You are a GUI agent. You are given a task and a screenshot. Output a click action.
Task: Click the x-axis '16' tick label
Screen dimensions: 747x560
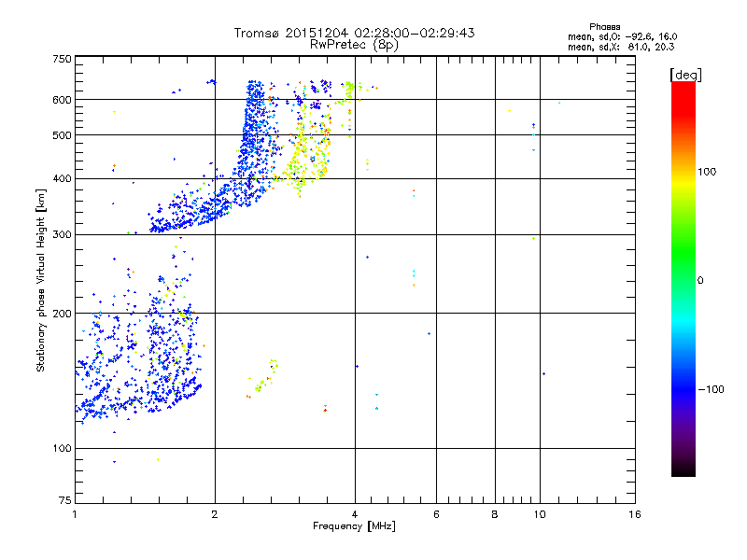635,514
